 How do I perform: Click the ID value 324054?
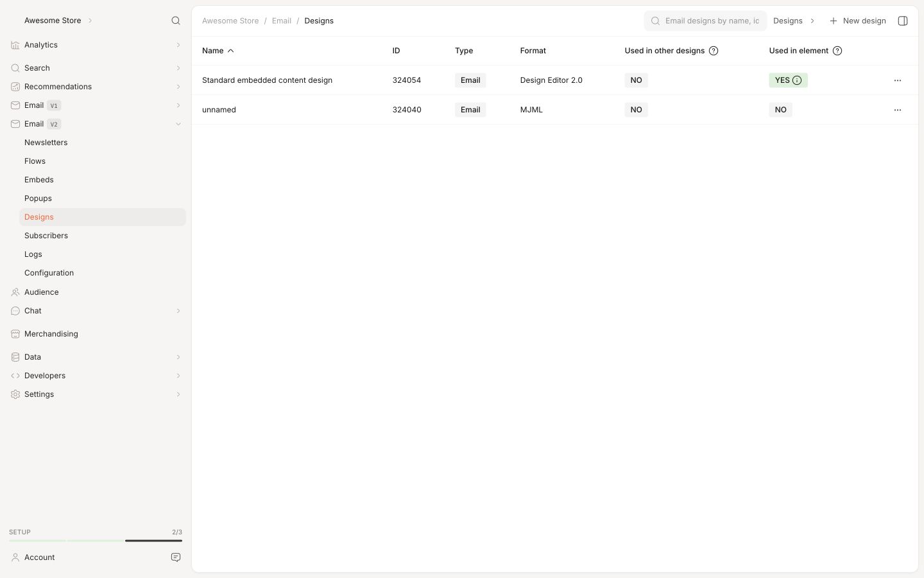click(x=407, y=80)
